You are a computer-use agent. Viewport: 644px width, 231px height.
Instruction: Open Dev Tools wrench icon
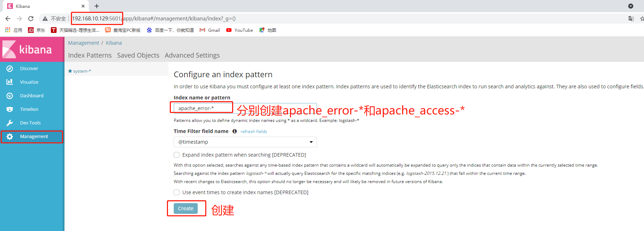click(x=10, y=123)
